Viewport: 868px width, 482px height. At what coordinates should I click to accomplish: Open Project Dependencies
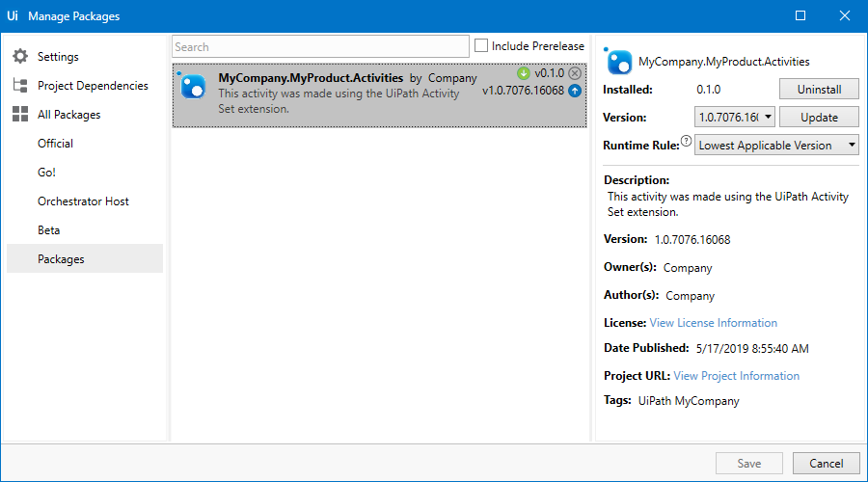coord(85,85)
